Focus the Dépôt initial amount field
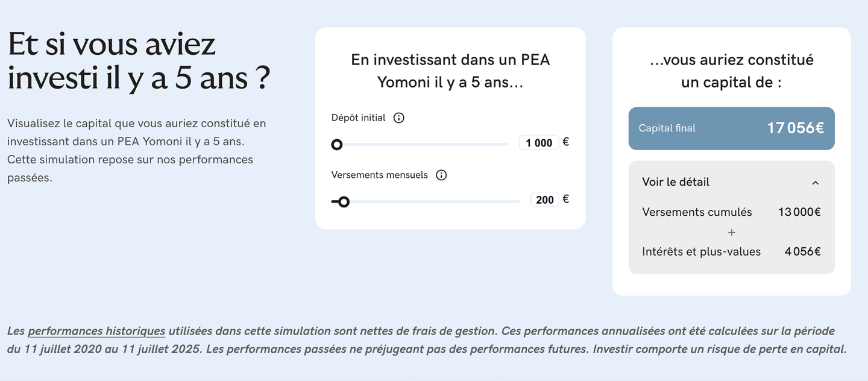The height and width of the screenshot is (381, 868). (x=538, y=143)
